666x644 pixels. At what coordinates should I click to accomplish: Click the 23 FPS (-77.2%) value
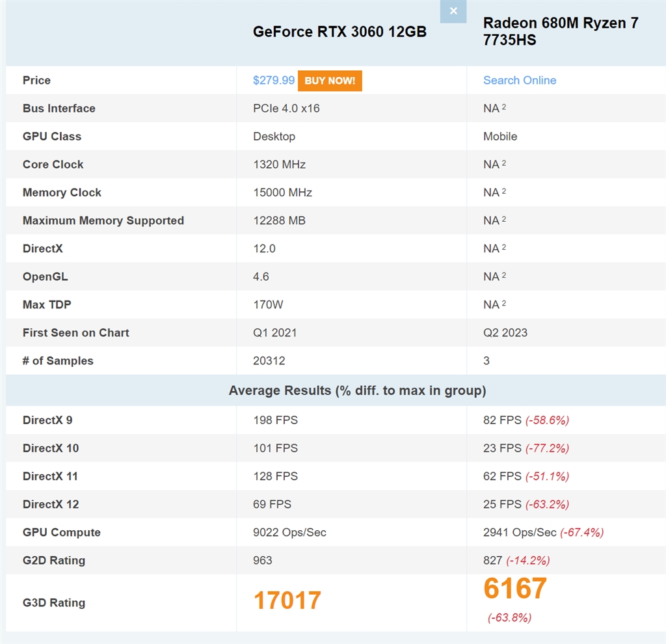click(x=526, y=448)
